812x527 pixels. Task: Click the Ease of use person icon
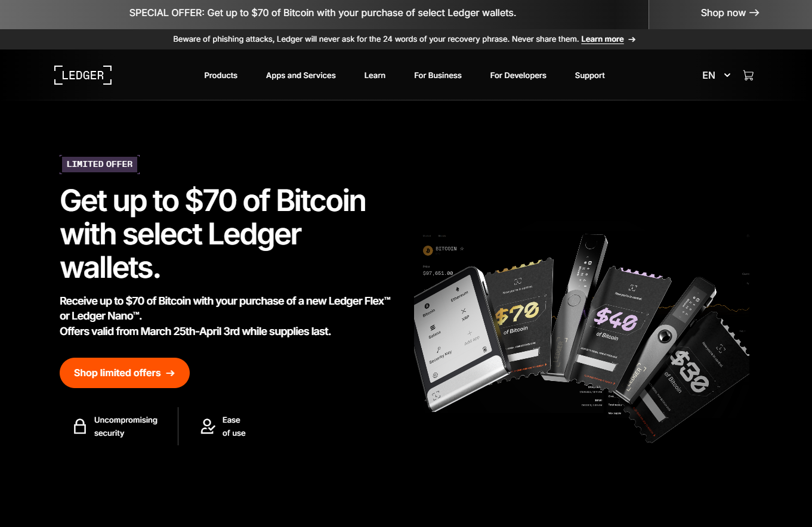208,426
